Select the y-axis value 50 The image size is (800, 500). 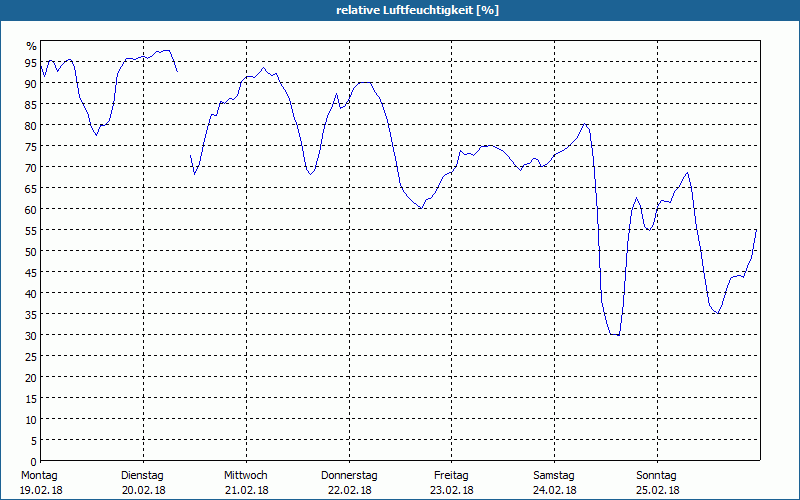pyautogui.click(x=31, y=252)
